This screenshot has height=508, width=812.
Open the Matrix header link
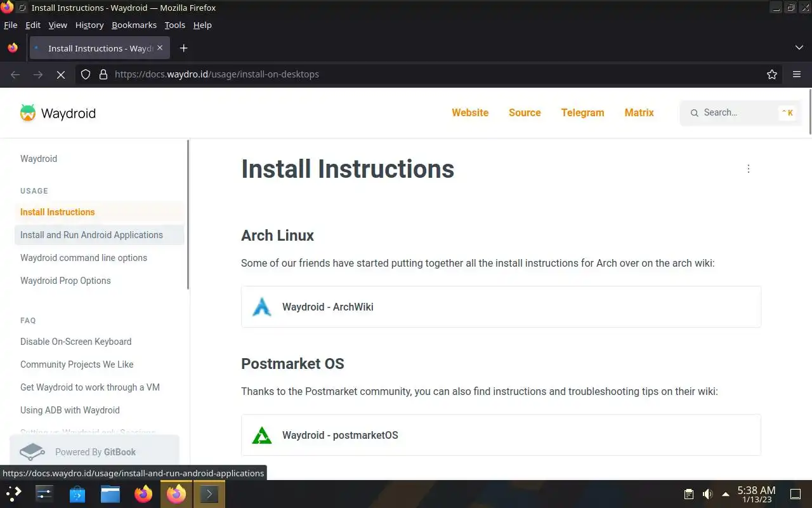(x=639, y=112)
